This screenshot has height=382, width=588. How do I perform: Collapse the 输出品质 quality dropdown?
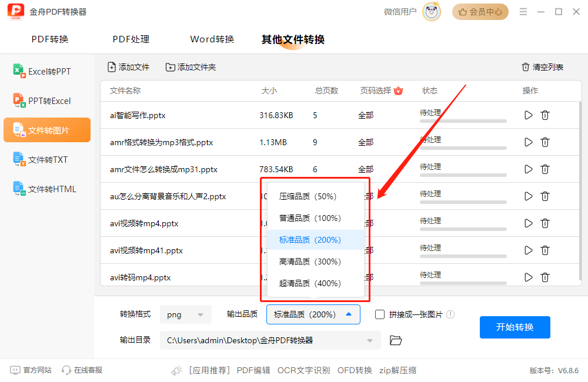point(313,314)
